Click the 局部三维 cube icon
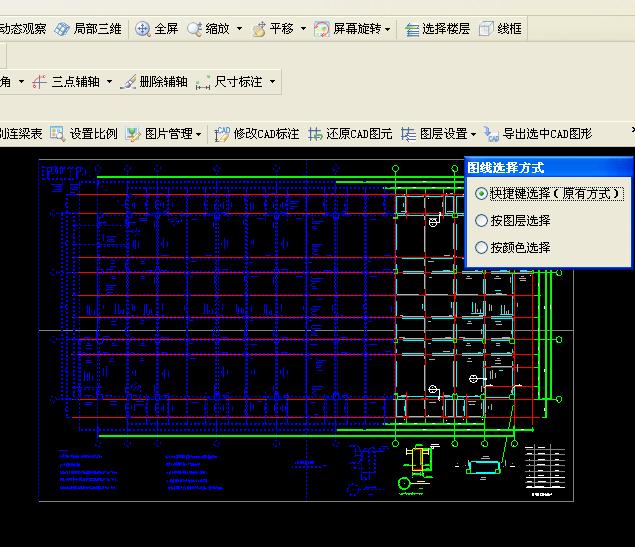 click(x=62, y=29)
